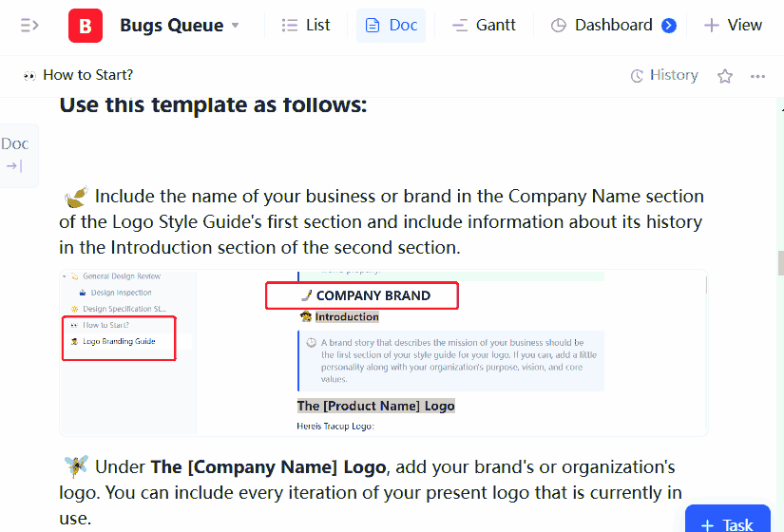Open the Dashboard view tab
Viewport: 784px width, 532px height.
tap(602, 26)
